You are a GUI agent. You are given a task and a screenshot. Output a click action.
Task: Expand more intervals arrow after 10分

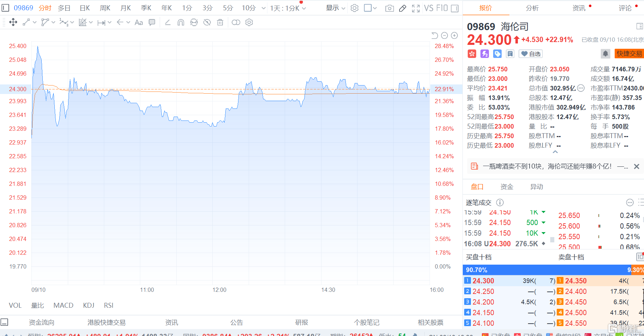click(263, 8)
